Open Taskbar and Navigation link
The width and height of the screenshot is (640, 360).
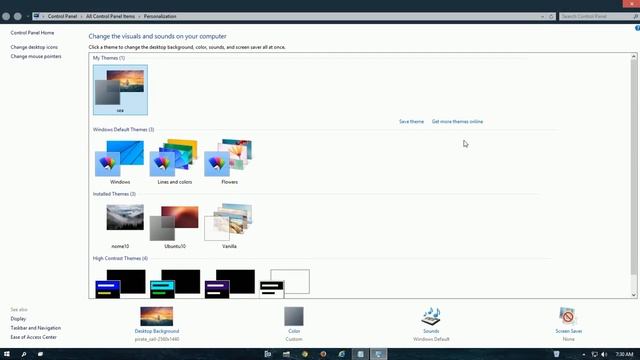click(36, 328)
